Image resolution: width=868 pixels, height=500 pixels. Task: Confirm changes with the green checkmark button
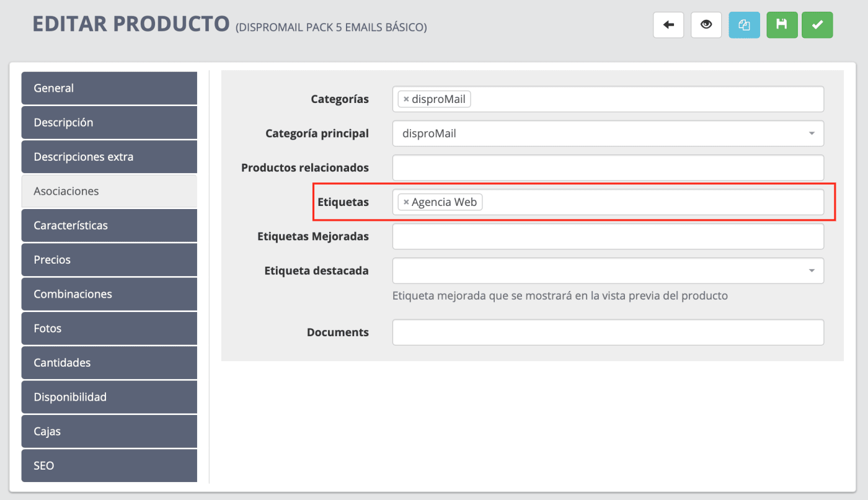817,25
